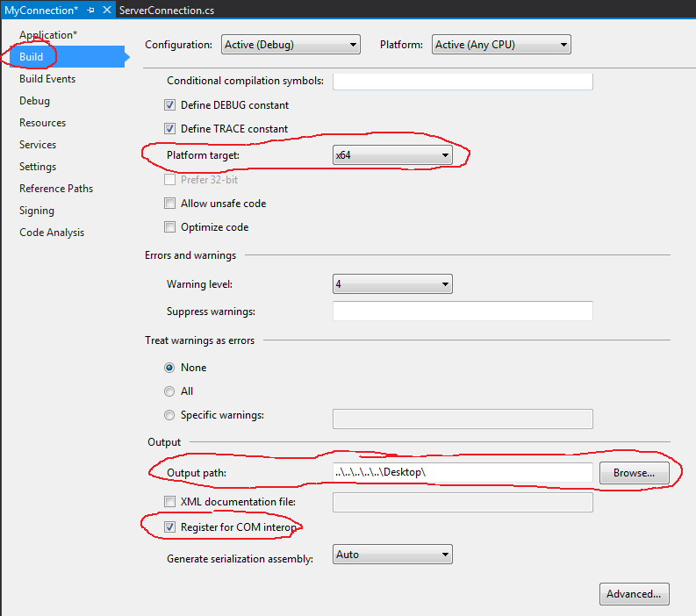Open the Reference Paths page
The image size is (696, 616).
coord(56,189)
